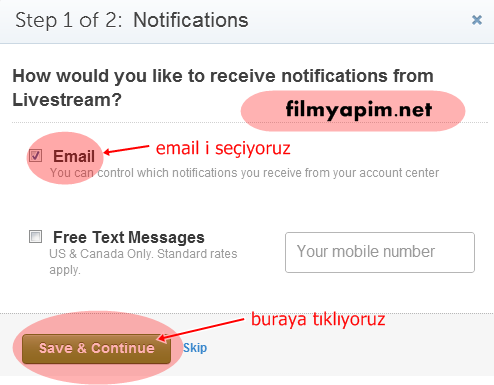The image size is (494, 385).
Task: Enable the Free Text Messages checkbox
Action: point(35,237)
